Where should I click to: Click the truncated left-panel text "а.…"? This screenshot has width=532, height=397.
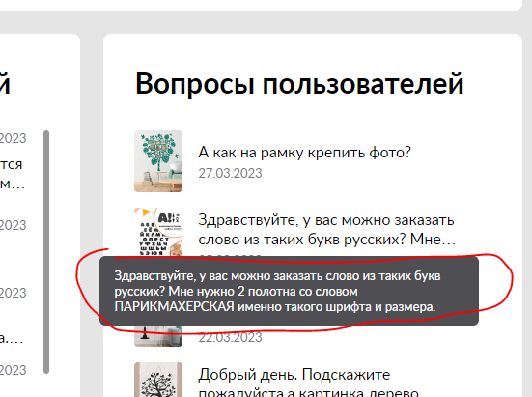click(12, 339)
